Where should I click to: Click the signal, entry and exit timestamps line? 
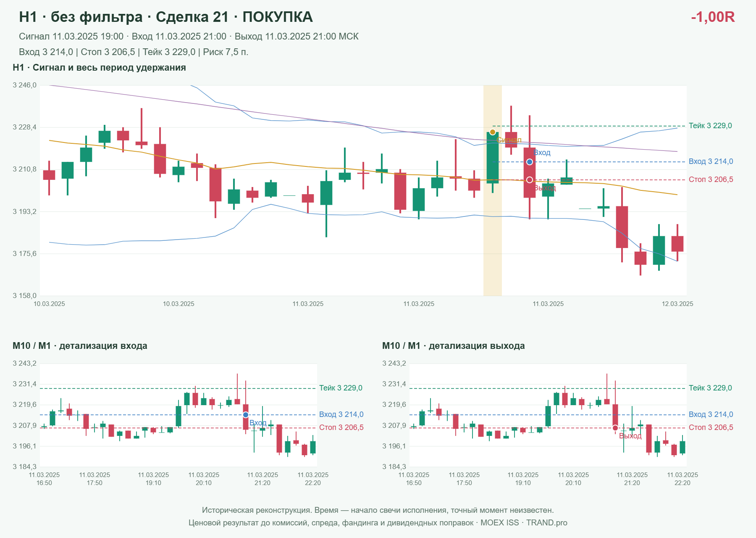189,37
